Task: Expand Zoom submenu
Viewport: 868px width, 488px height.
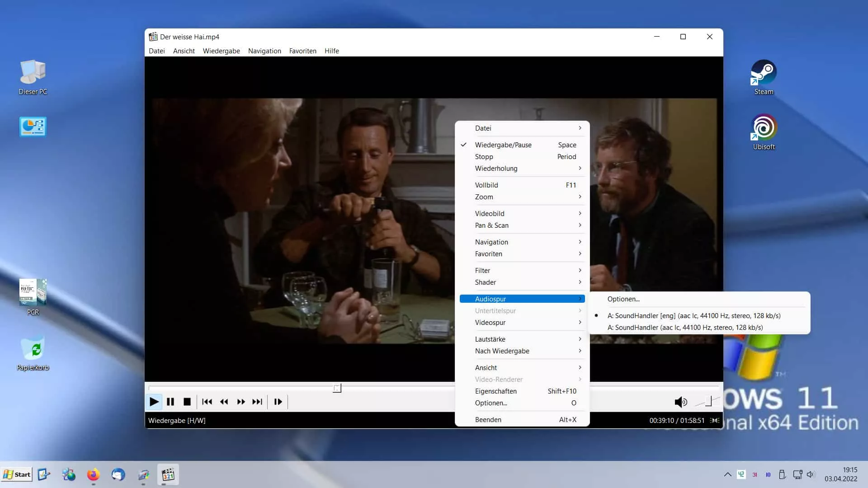Action: (522, 197)
